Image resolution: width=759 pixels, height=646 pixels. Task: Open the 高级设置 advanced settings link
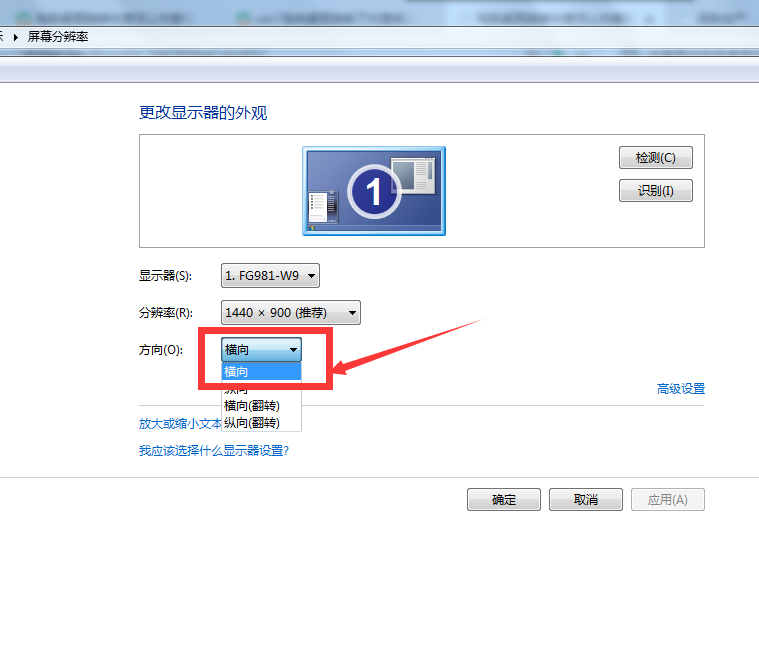[x=680, y=389]
